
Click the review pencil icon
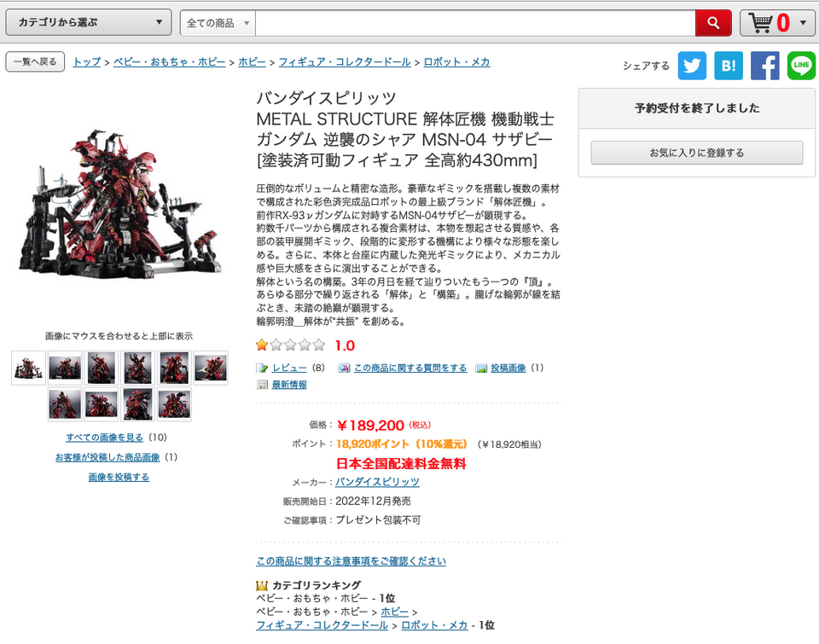(262, 368)
